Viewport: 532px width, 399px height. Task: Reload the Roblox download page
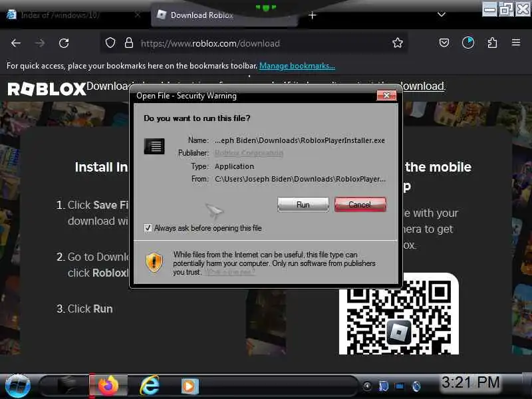(x=64, y=43)
